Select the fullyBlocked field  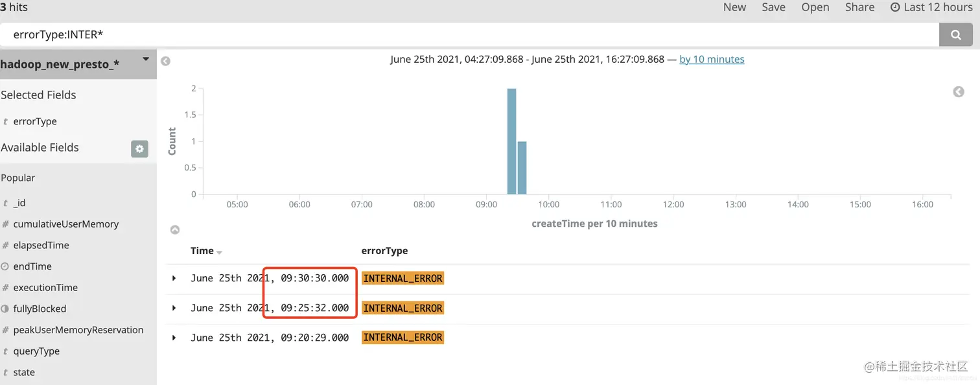coord(40,309)
